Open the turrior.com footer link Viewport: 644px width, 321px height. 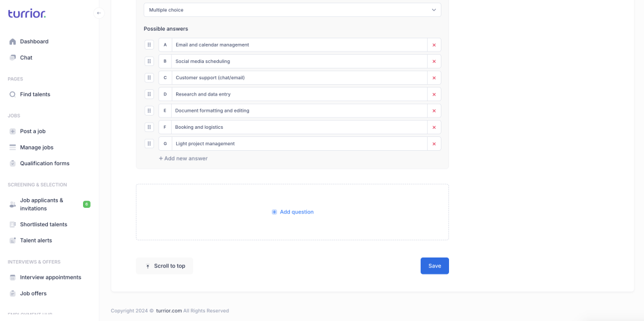tap(169, 311)
